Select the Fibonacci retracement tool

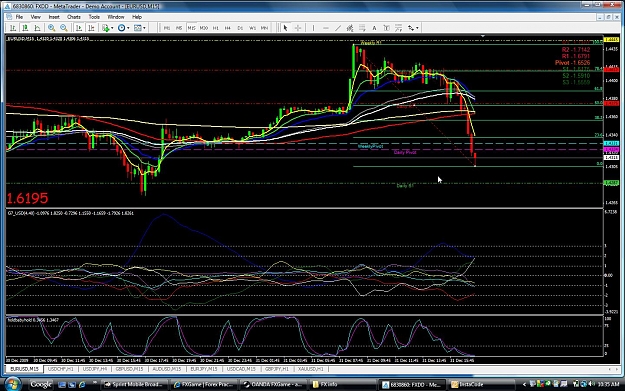(x=362, y=28)
